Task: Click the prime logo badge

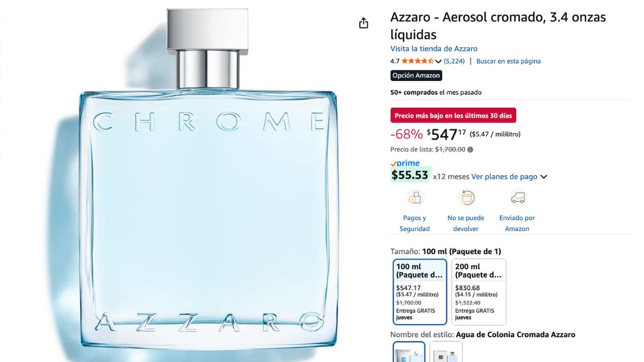Action: (405, 163)
